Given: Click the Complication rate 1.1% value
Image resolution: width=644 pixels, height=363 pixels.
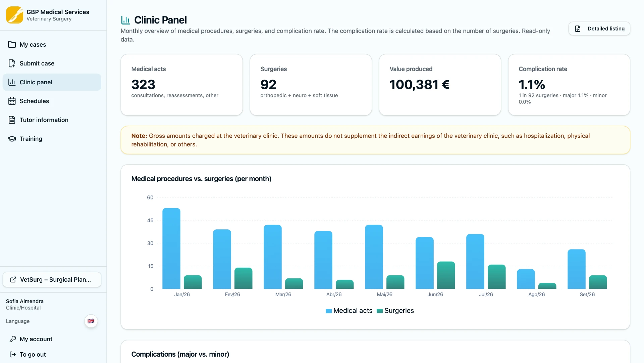Looking at the screenshot, I should 532,85.
